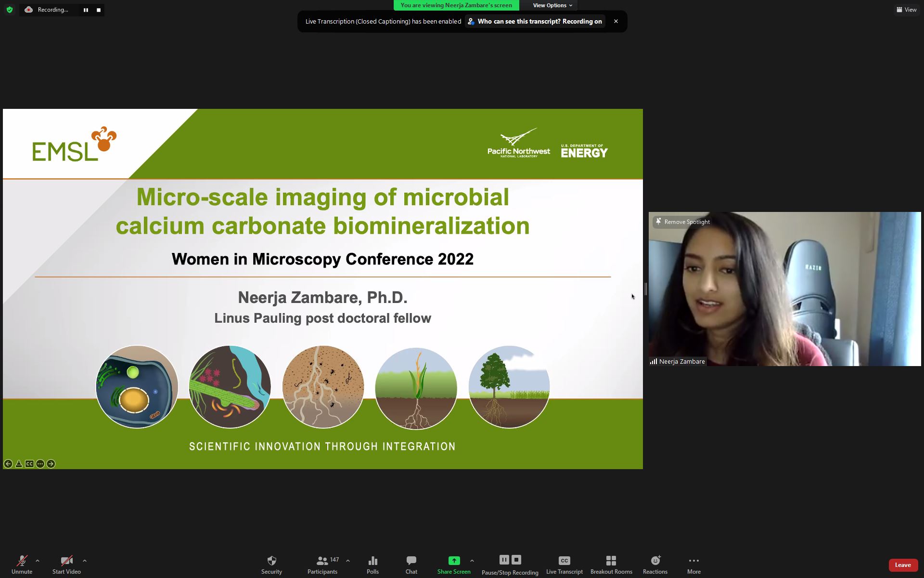The width and height of the screenshot is (924, 578).
Task: Expand share options caret beside Share Screen
Action: coord(472,561)
